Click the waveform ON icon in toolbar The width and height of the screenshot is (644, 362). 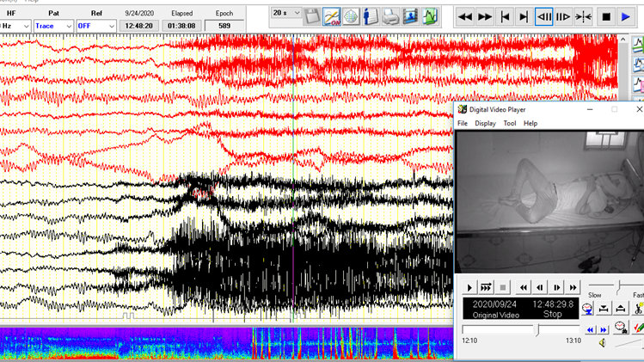[x=331, y=16]
